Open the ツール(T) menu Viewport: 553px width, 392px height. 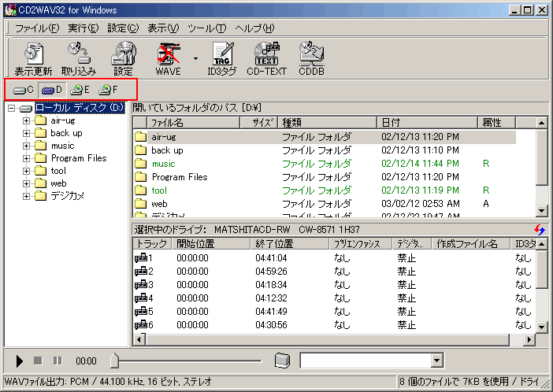tap(206, 28)
